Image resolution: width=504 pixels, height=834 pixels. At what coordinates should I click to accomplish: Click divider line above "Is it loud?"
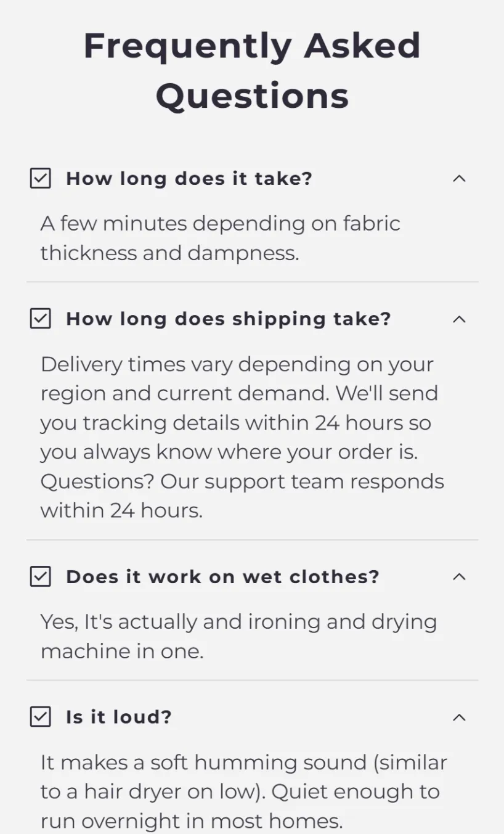click(252, 681)
